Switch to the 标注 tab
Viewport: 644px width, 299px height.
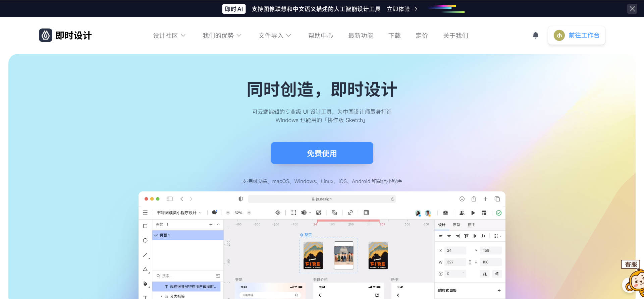[471, 225]
